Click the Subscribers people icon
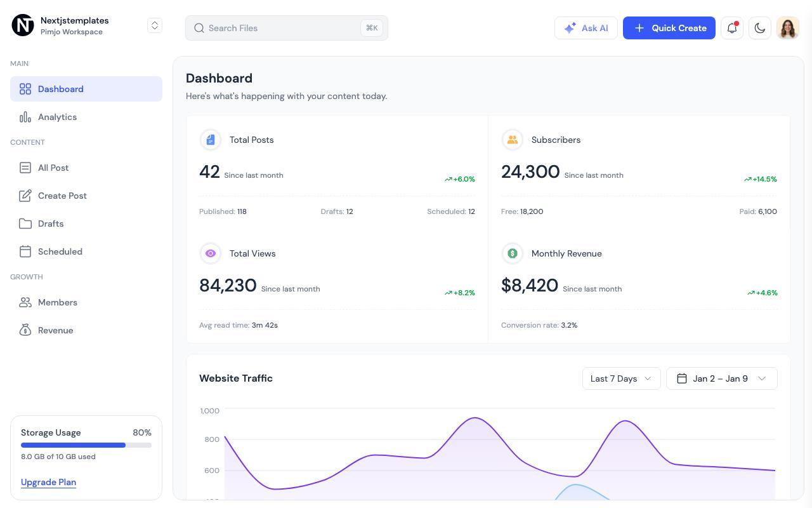 (x=513, y=140)
